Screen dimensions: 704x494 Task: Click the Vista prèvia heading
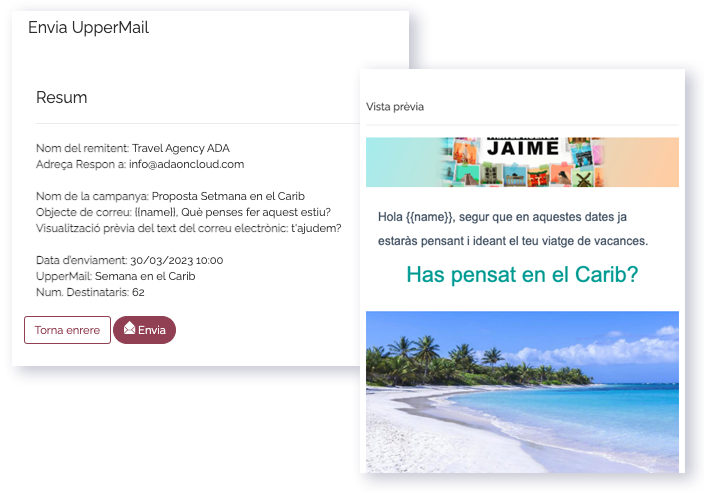(x=395, y=107)
